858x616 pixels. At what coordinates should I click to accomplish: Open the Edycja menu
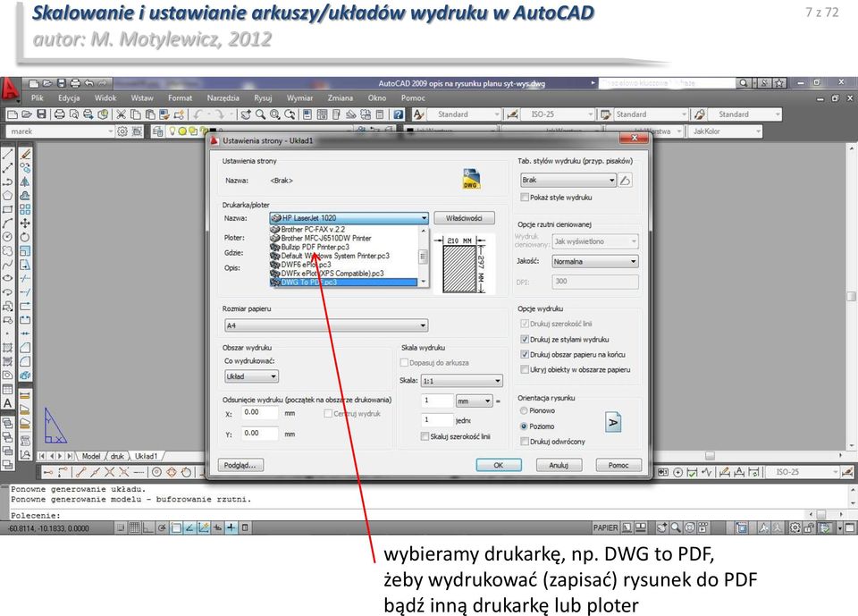(x=69, y=98)
